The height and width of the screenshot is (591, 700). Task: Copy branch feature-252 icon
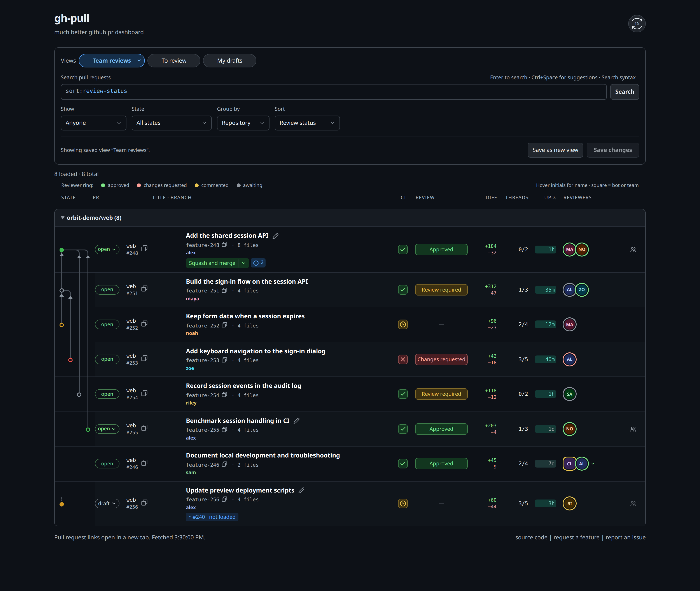(x=224, y=325)
